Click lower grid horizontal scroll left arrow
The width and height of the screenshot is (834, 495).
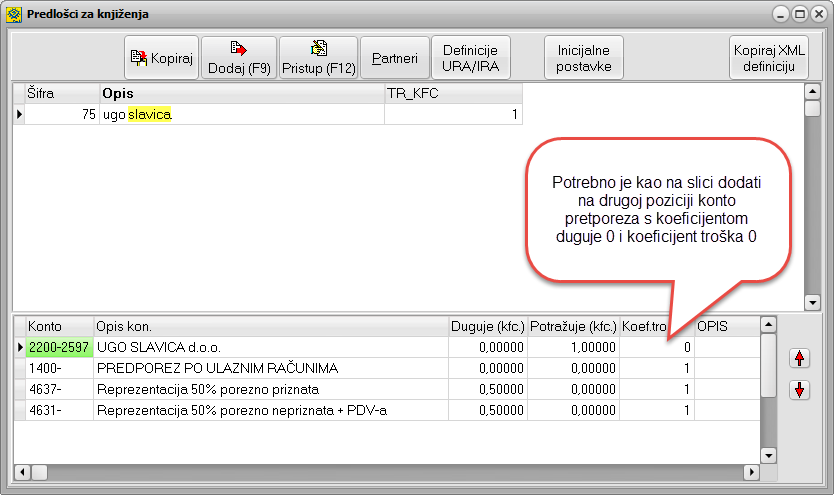click(22, 472)
